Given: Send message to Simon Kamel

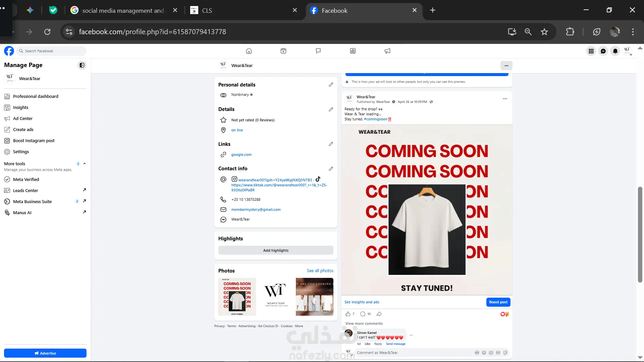Looking at the screenshot, I should point(395,344).
